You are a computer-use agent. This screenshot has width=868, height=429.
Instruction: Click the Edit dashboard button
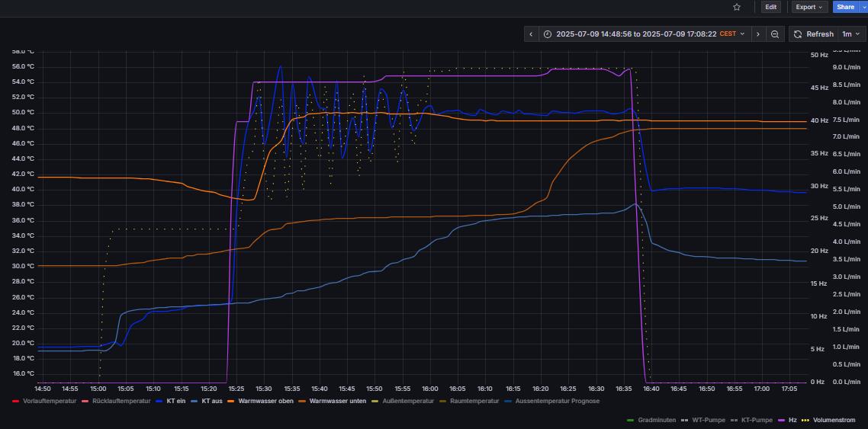point(771,7)
